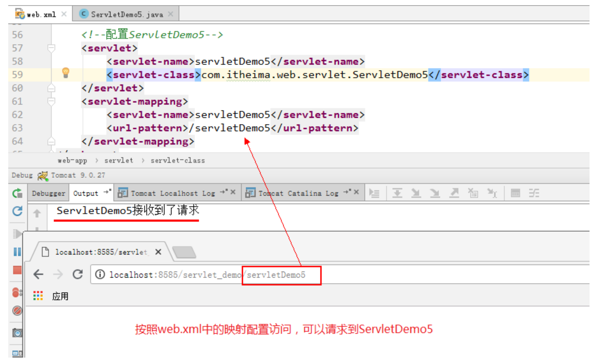Viewport: 595px width, 364px height.
Task: Click the browser back arrow
Action: (38, 274)
